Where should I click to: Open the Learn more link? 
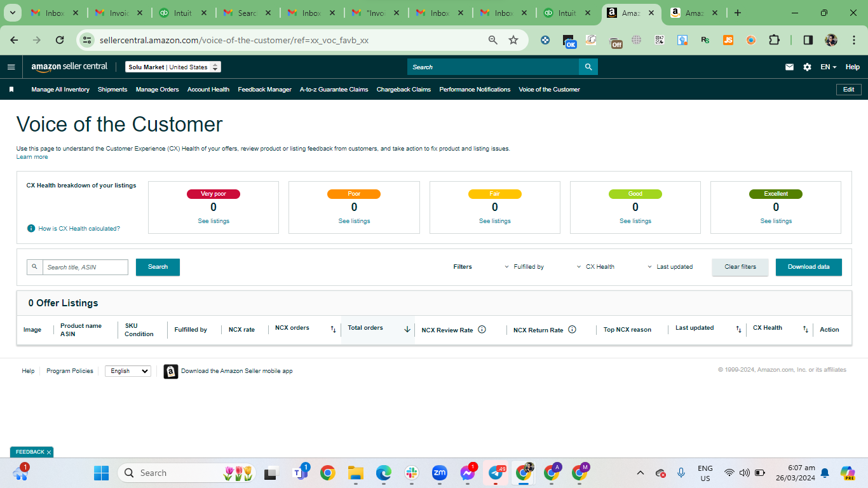pyautogui.click(x=32, y=157)
